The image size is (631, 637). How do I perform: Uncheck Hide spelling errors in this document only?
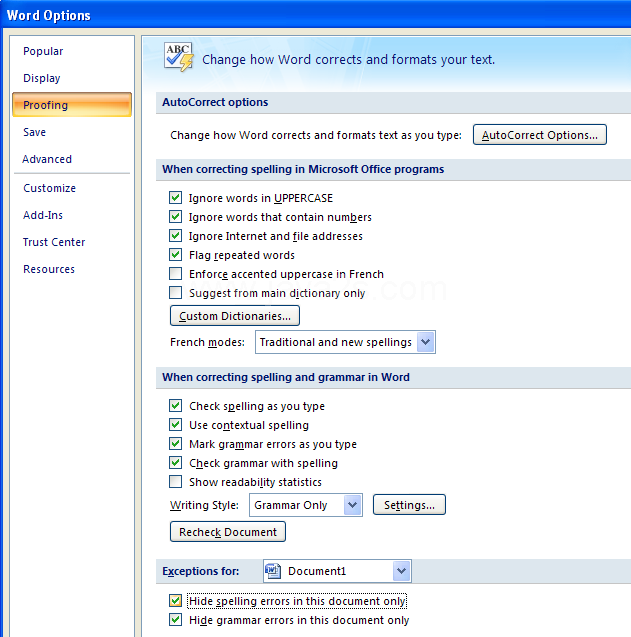tap(176, 601)
